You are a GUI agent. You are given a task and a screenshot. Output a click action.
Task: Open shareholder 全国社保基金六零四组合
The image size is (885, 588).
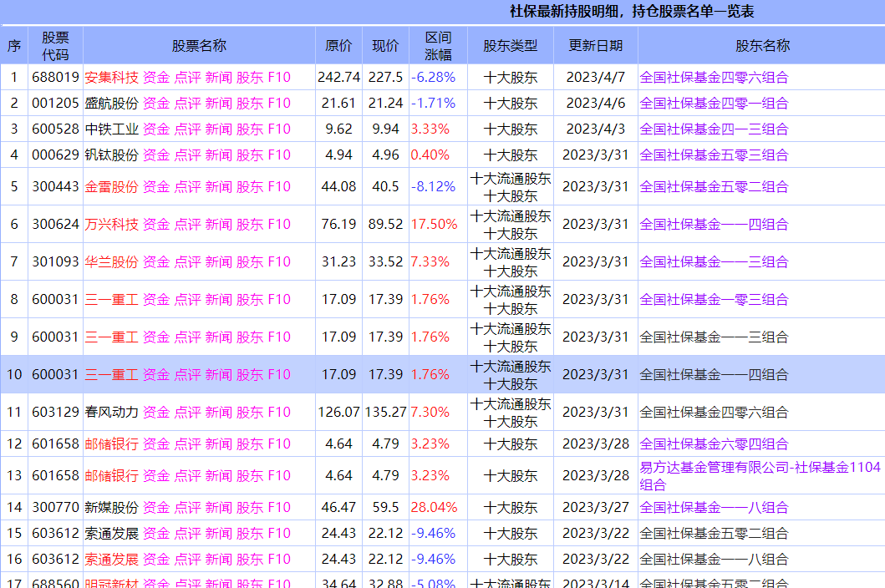[714, 444]
